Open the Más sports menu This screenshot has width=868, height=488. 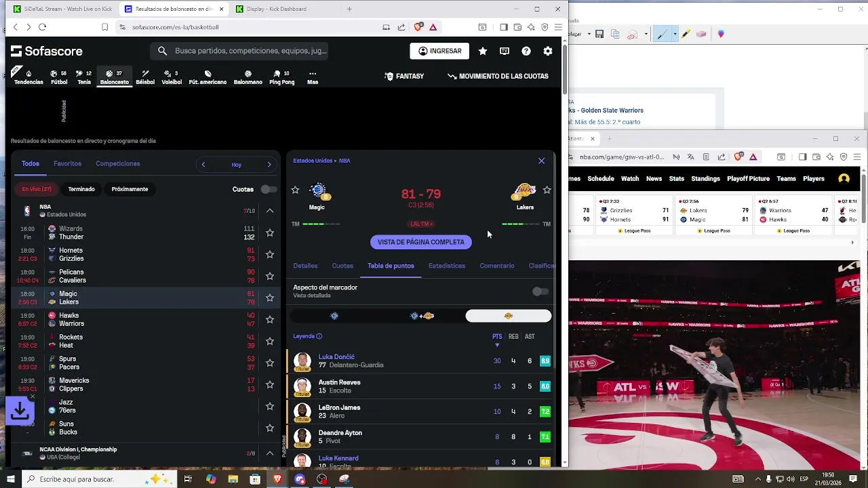coord(313,77)
